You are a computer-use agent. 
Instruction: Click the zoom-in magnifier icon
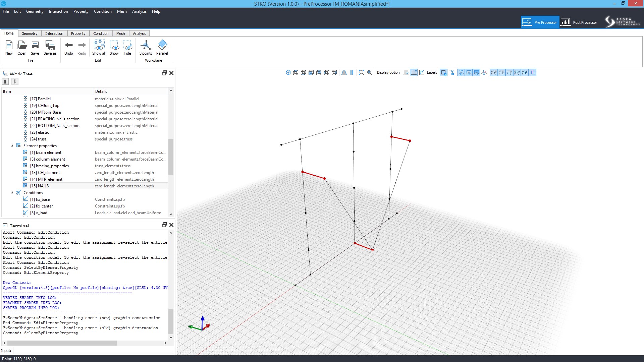pos(370,72)
